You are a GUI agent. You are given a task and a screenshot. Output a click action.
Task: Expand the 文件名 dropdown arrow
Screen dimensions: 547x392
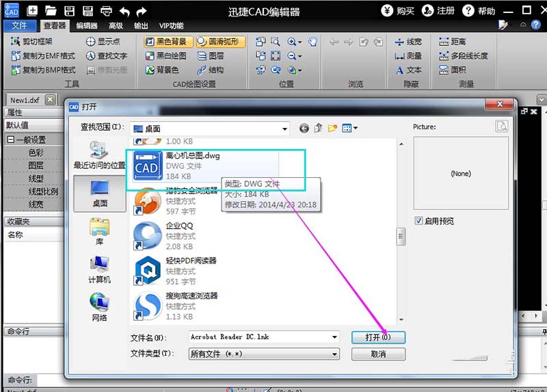tap(334, 337)
